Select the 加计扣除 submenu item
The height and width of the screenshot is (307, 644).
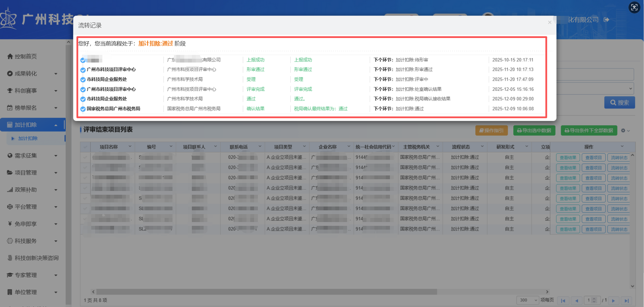(28, 138)
